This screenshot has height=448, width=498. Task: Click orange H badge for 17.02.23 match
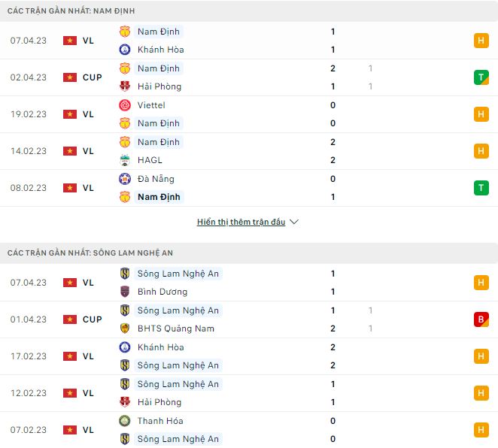tap(481, 356)
